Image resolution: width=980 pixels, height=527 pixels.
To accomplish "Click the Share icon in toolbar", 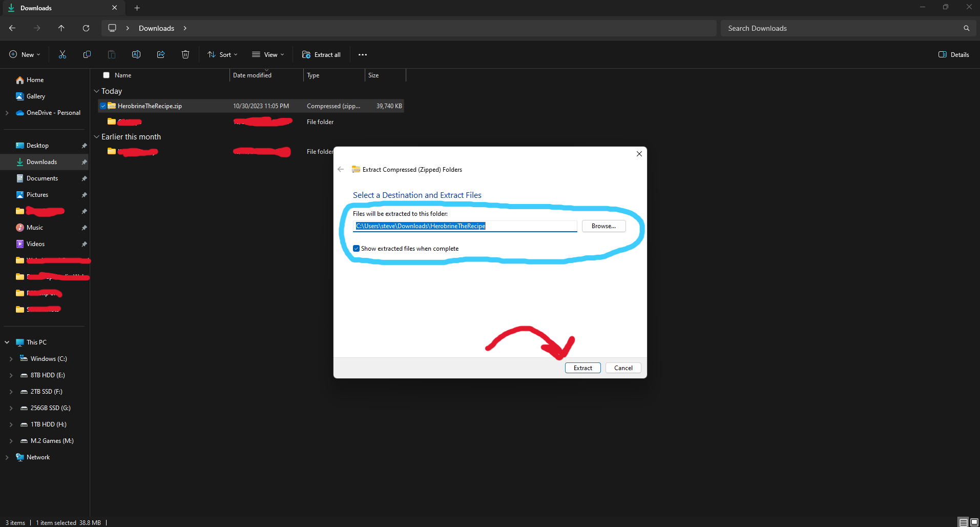I will pos(161,54).
